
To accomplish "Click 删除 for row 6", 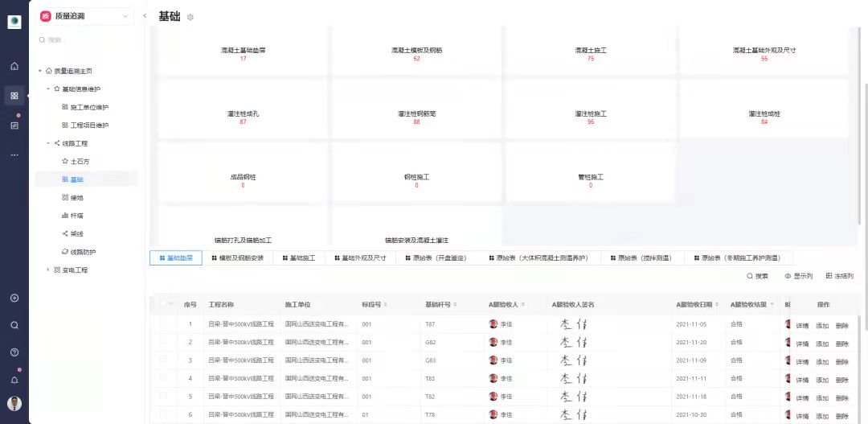I will [x=842, y=417].
